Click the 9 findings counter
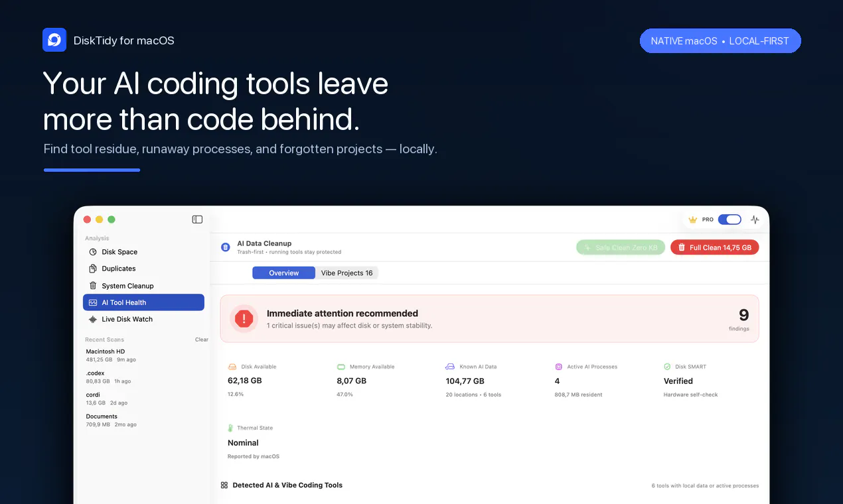This screenshot has height=504, width=843. [x=739, y=319]
